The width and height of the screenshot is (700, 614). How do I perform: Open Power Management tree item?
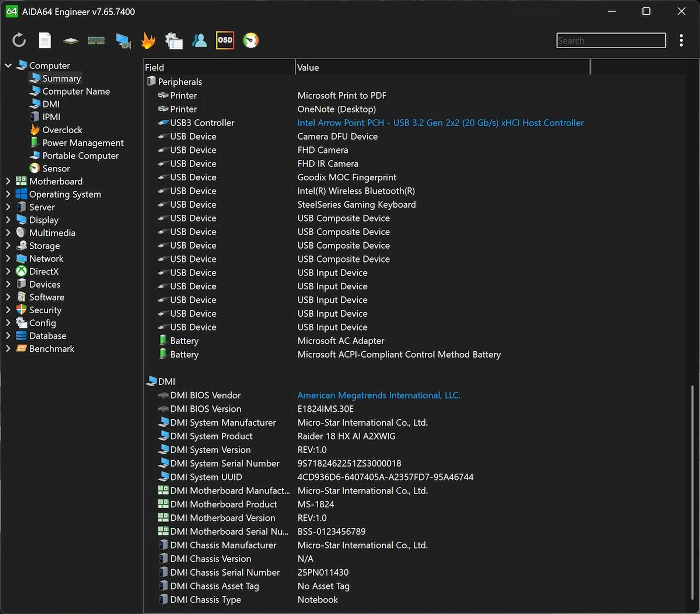click(x=77, y=142)
